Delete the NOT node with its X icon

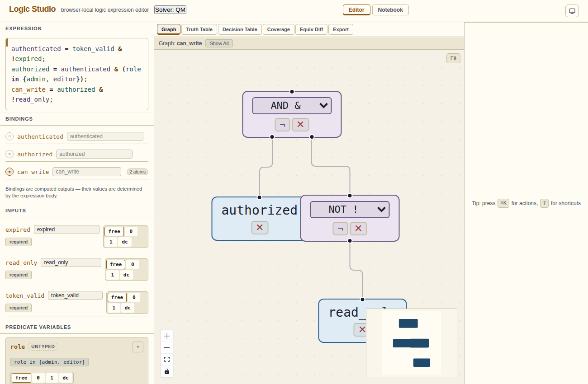point(358,229)
